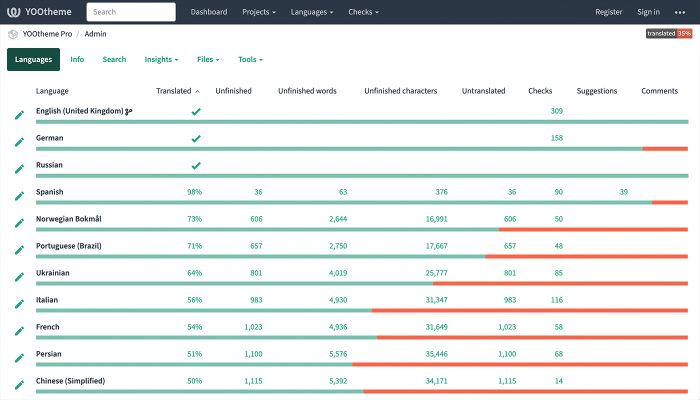Click the pencil edit icon for German
Viewport: 700px width, 400px height.
click(x=19, y=142)
